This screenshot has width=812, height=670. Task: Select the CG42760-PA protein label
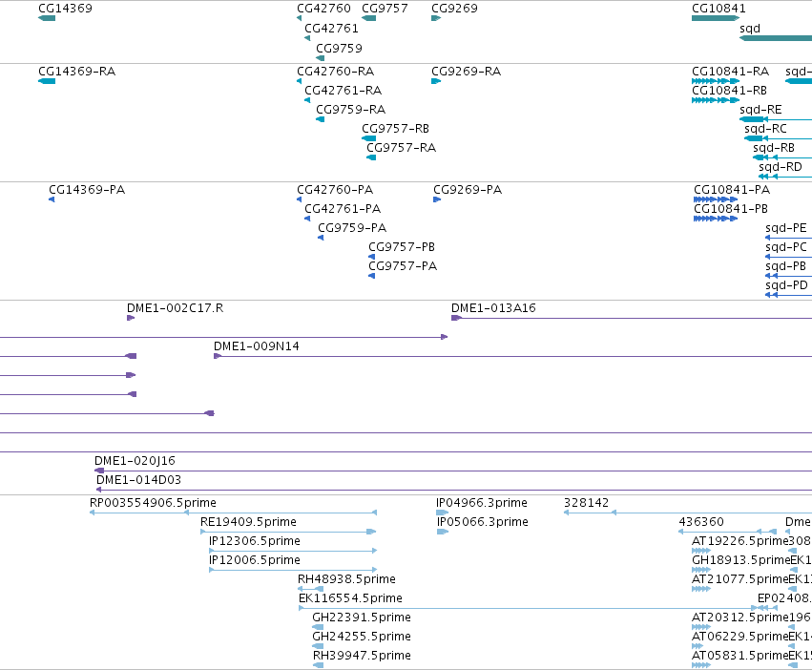pos(335,190)
